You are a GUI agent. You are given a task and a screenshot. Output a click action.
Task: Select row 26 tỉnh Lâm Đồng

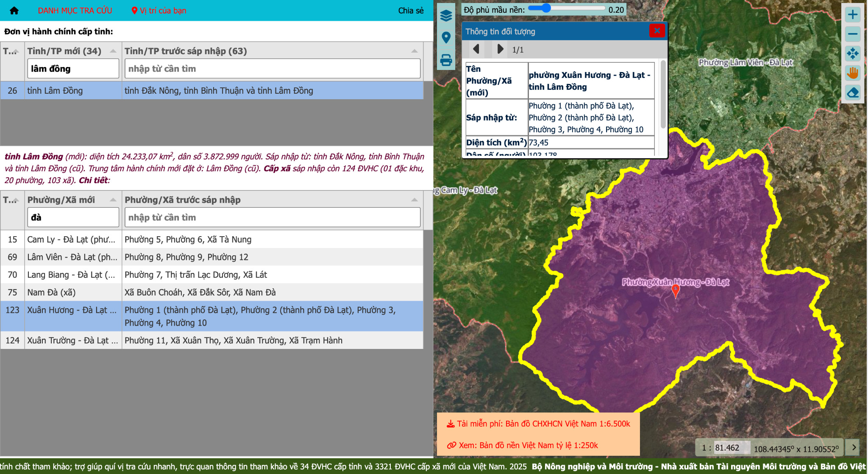coord(212,91)
